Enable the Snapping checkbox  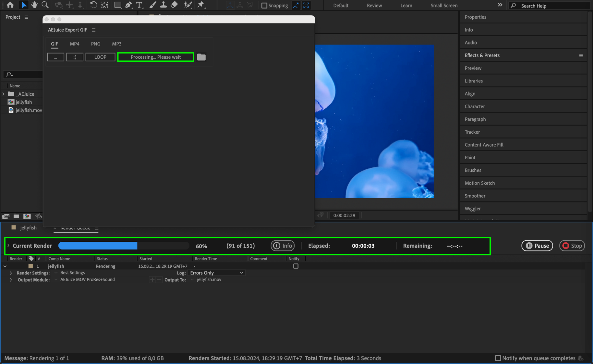pyautogui.click(x=264, y=6)
